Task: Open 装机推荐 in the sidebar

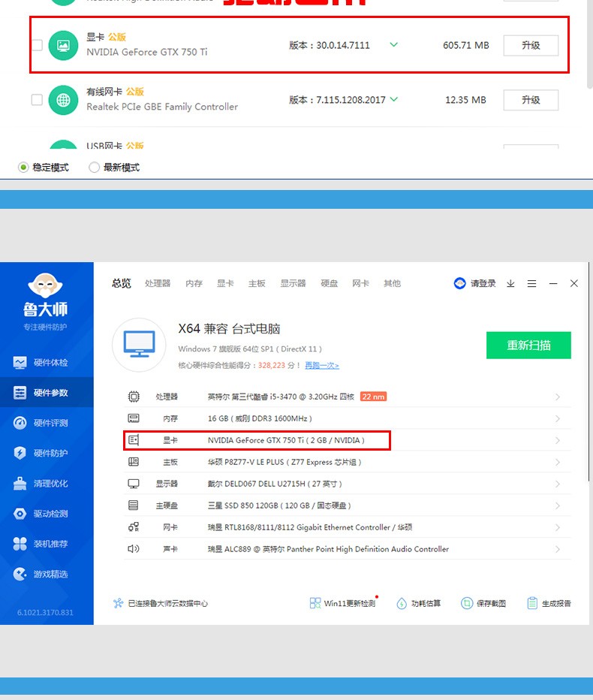Action: (x=47, y=544)
